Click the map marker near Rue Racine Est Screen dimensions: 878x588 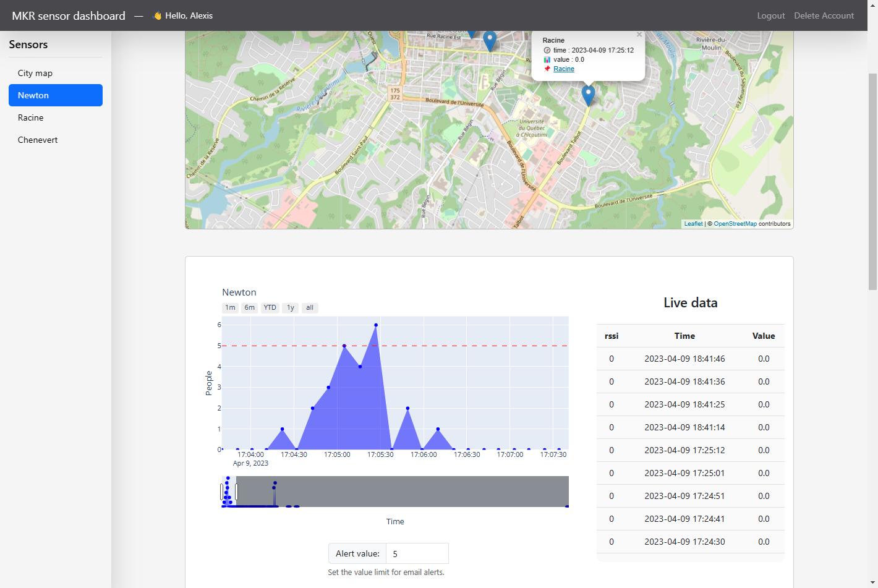490,41
